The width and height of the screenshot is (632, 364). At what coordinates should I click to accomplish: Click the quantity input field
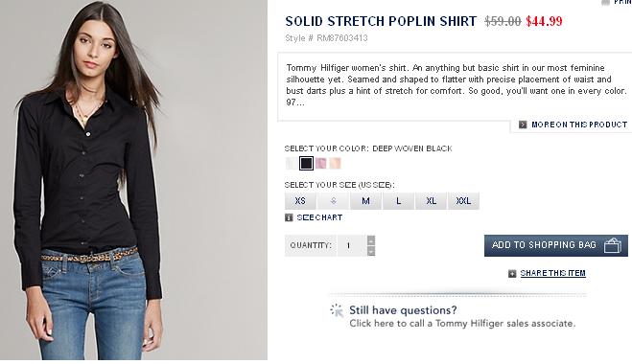[x=351, y=245]
